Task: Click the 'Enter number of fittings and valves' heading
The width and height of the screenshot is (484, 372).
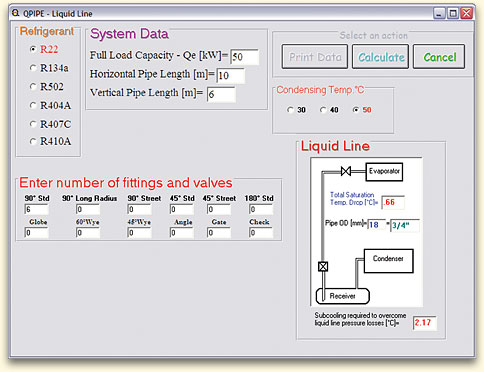Action: pyautogui.click(x=126, y=183)
